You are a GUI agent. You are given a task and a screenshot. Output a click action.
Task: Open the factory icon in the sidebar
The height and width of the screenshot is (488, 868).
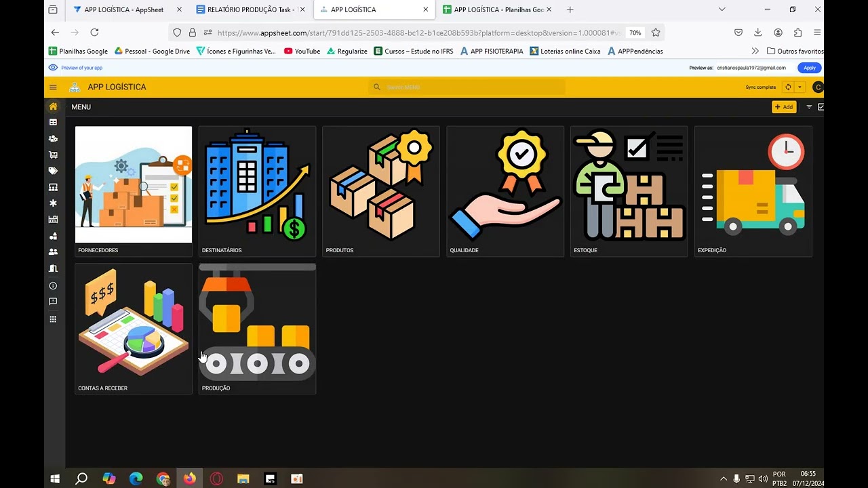(53, 220)
